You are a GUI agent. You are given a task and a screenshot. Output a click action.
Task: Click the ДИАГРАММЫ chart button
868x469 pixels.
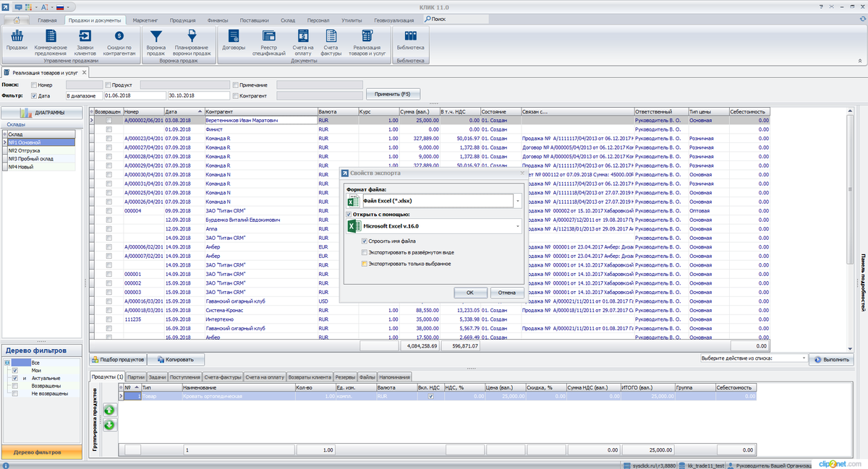[43, 113]
